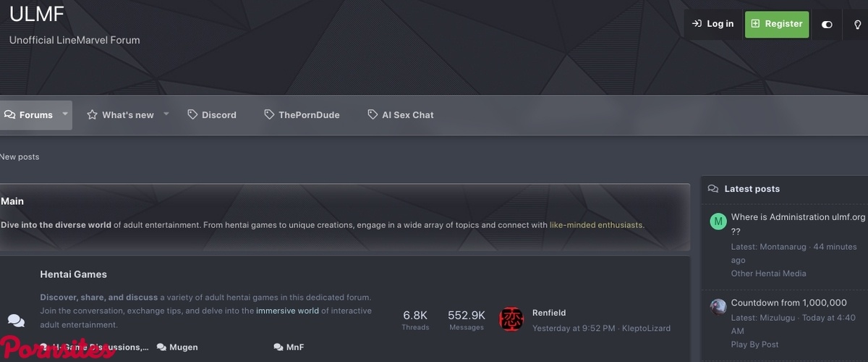Image resolution: width=868 pixels, height=362 pixels.
Task: Click the Latest posts heading
Action: pyautogui.click(x=752, y=189)
